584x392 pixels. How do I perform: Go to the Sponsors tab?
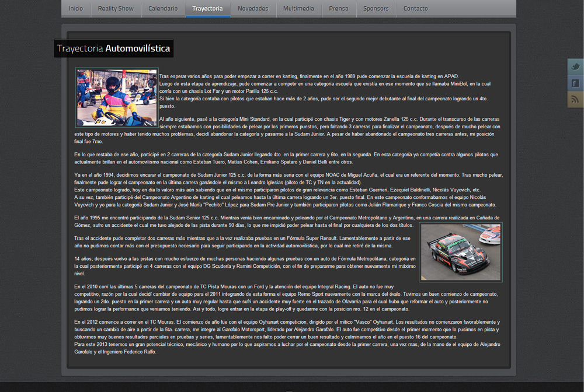pos(376,9)
